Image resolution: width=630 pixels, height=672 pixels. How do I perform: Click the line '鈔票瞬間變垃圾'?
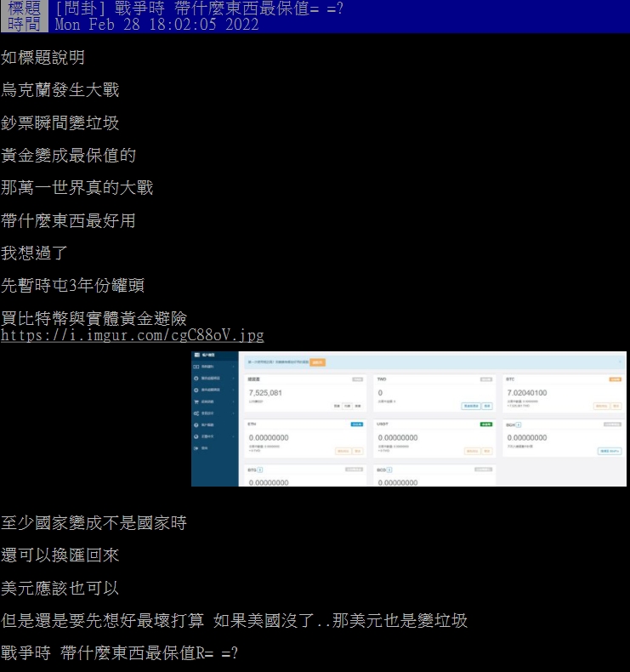(x=60, y=123)
